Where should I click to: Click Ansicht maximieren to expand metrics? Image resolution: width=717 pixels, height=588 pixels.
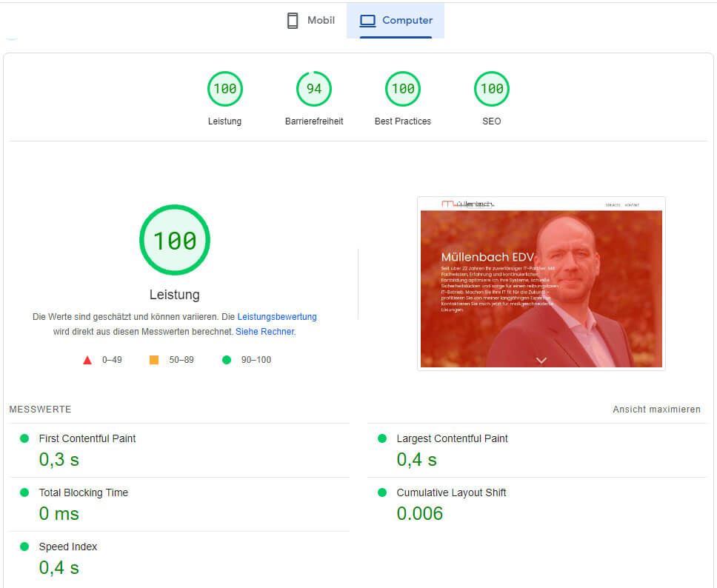point(657,410)
